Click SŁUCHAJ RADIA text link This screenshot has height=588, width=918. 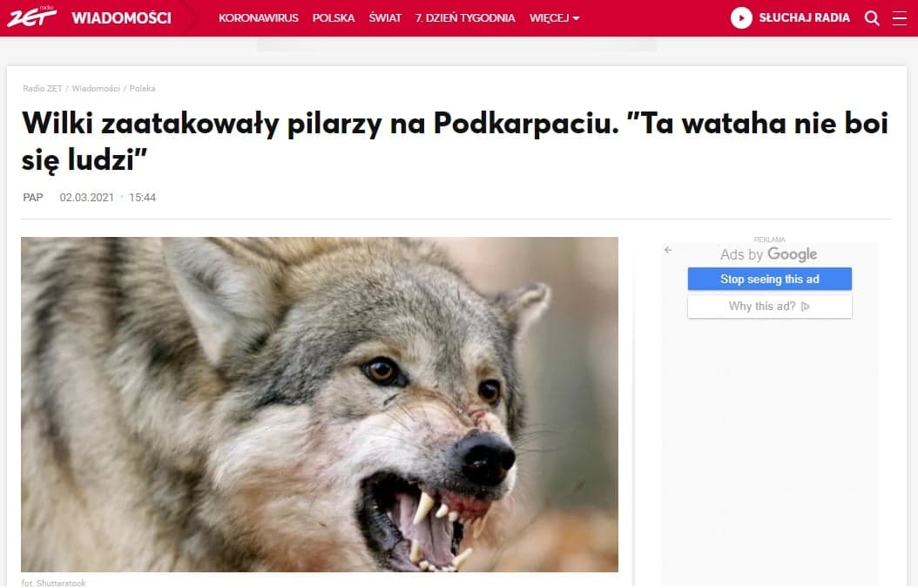pos(805,18)
